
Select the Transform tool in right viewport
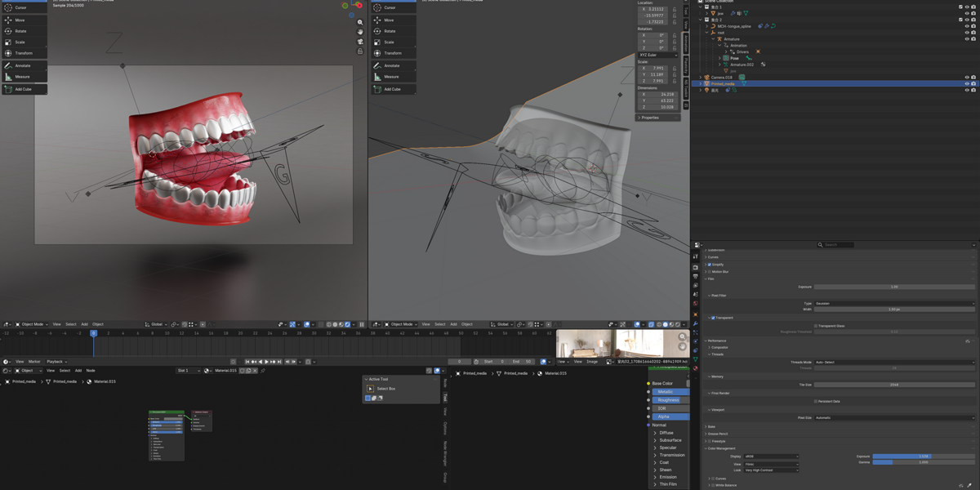pos(393,53)
